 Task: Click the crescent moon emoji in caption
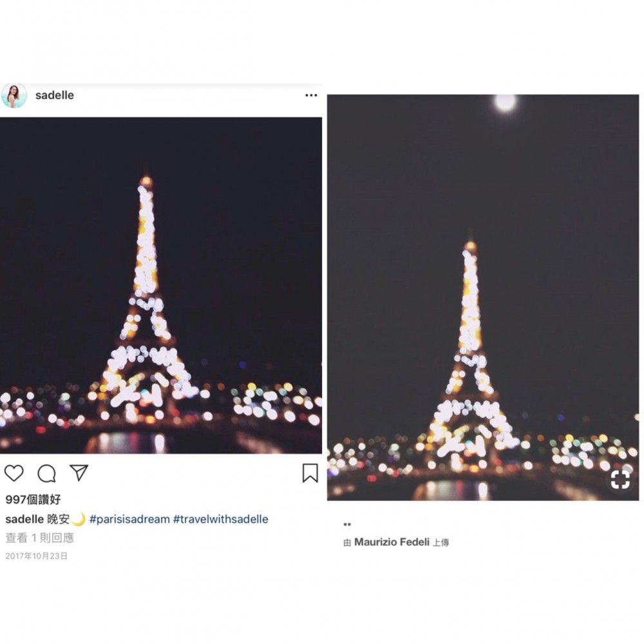point(79,519)
